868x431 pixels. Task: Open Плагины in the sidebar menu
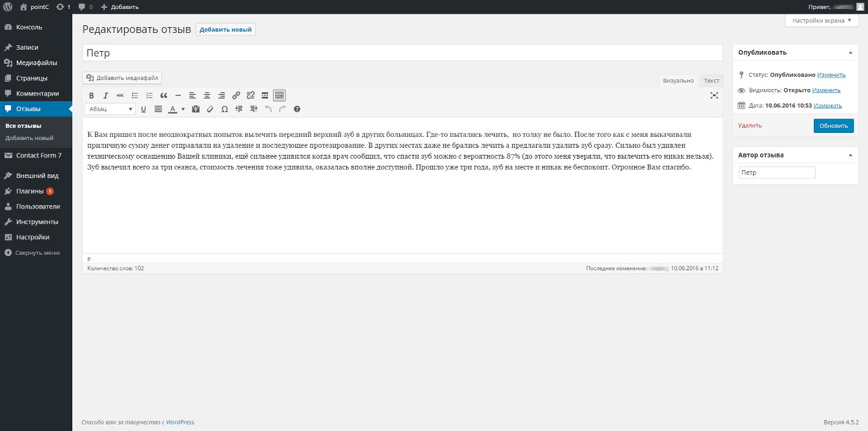[30, 191]
